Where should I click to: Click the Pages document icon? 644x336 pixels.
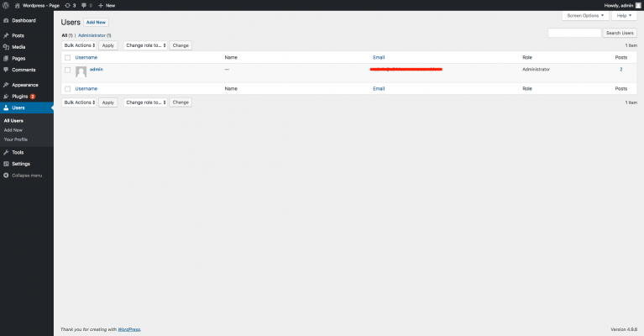click(x=6, y=58)
